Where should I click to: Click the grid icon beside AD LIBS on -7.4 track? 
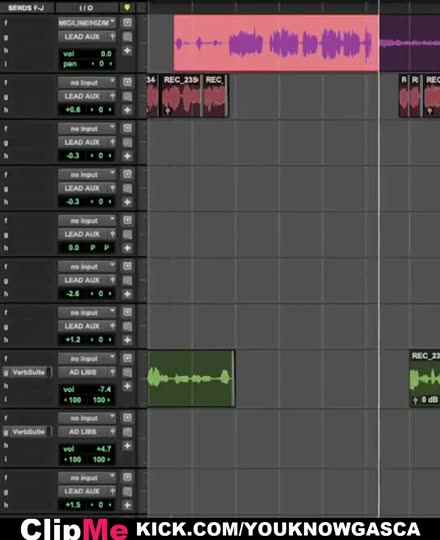(x=127, y=372)
